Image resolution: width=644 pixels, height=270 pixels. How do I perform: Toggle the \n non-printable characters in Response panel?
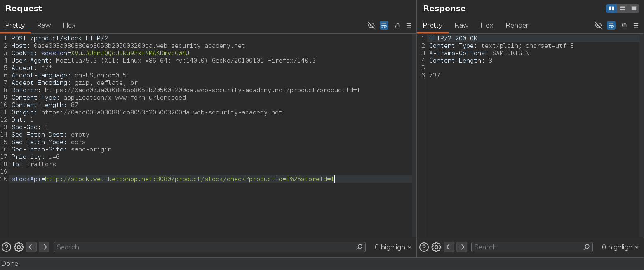click(x=624, y=25)
